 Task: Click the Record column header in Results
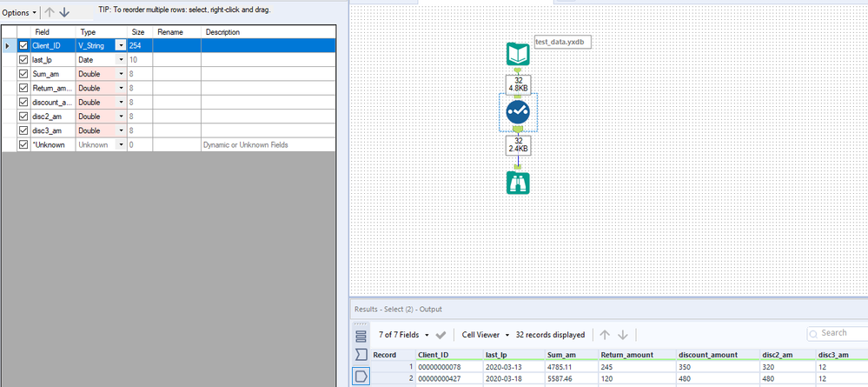[393, 355]
